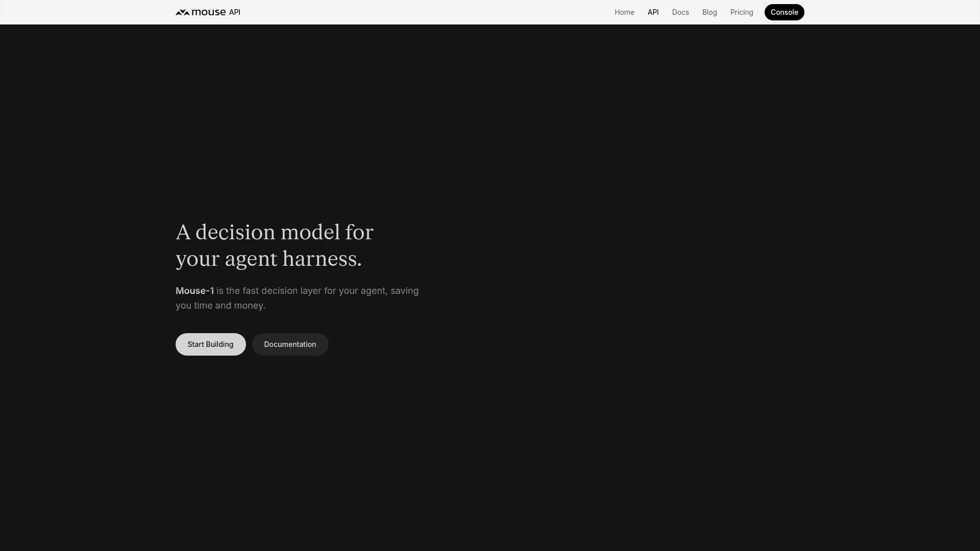This screenshot has height=551, width=980.
Task: Open the Console button
Action: [784, 12]
